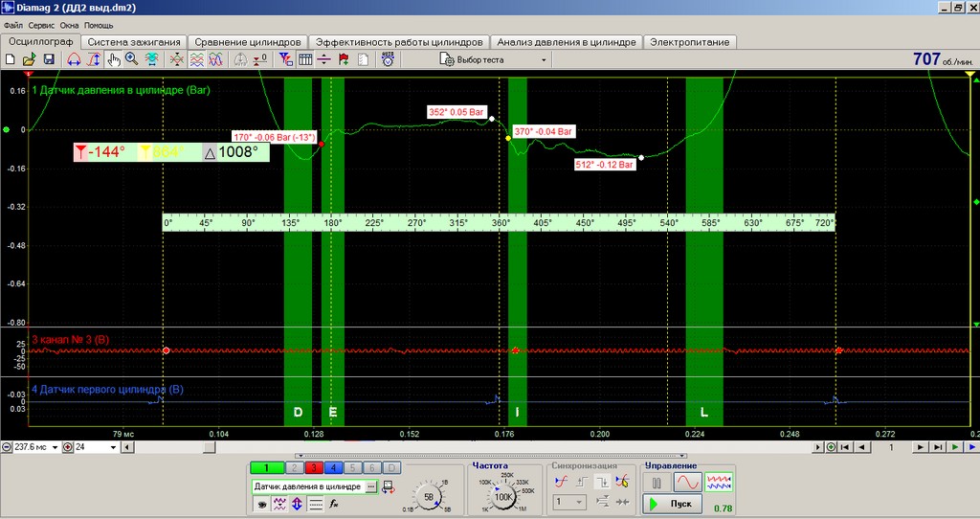This screenshot has height=519, width=980.
Task: Select gray channel 6 button
Action: 372,467
